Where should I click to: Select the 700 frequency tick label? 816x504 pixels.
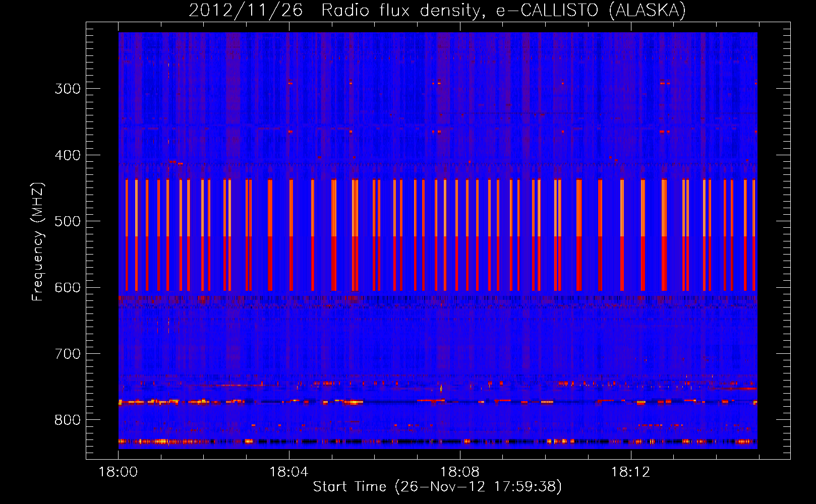pyautogui.click(x=68, y=354)
